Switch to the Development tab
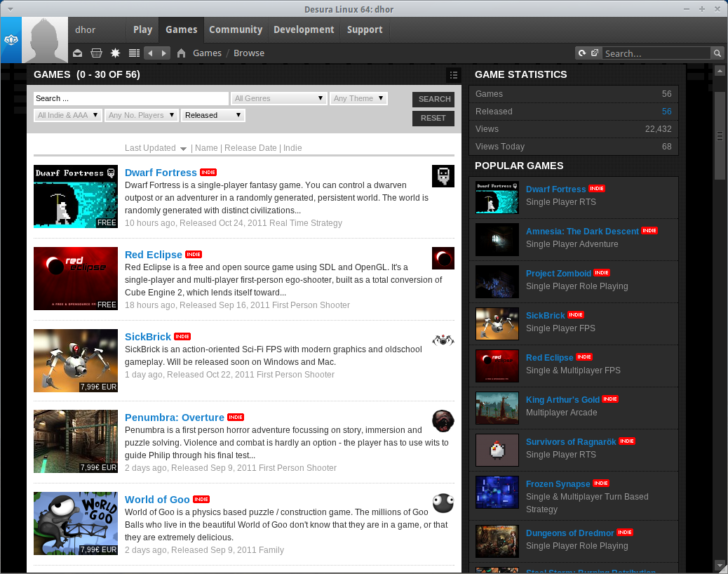Viewport: 728px width, 574px height. [x=304, y=29]
